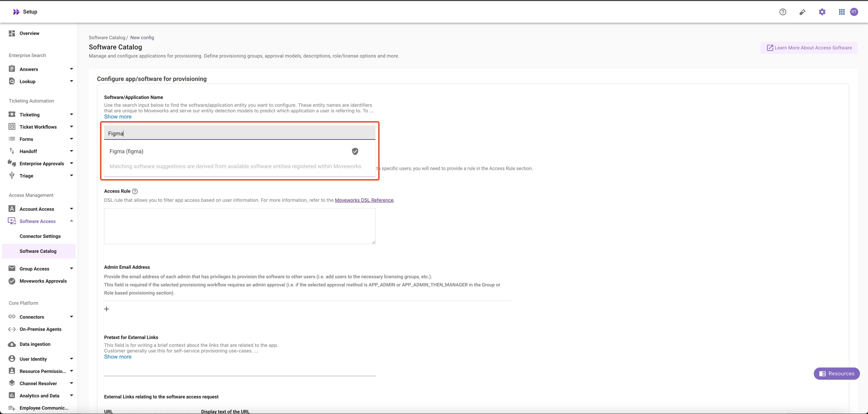This screenshot has width=868, height=414.
Task: Click the Access Rule help icon
Action: click(x=135, y=191)
